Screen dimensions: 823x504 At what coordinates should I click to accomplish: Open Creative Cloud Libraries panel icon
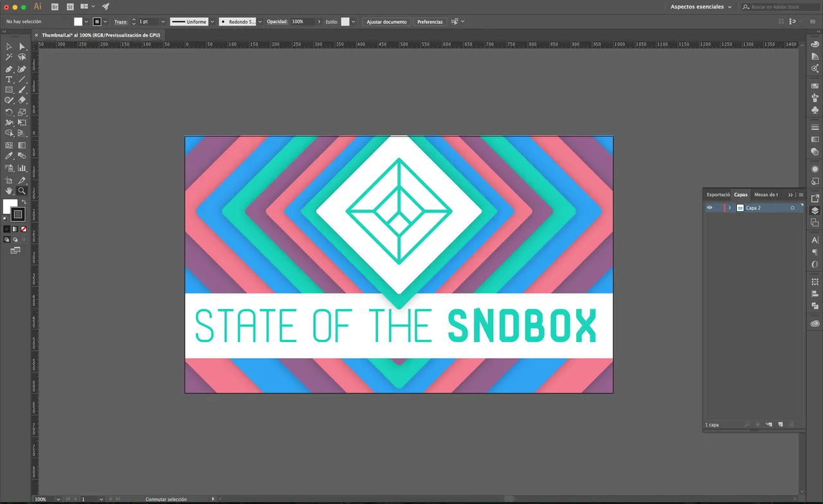815,323
